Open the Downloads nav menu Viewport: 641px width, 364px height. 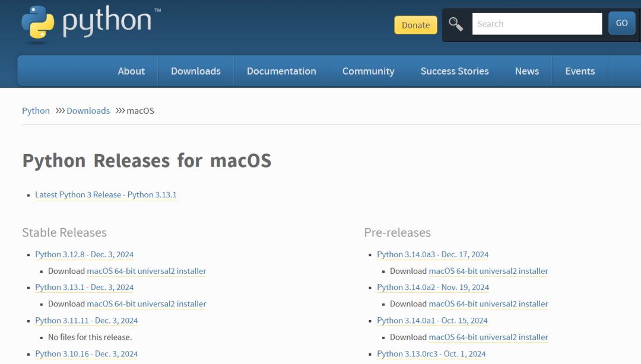pyautogui.click(x=196, y=71)
